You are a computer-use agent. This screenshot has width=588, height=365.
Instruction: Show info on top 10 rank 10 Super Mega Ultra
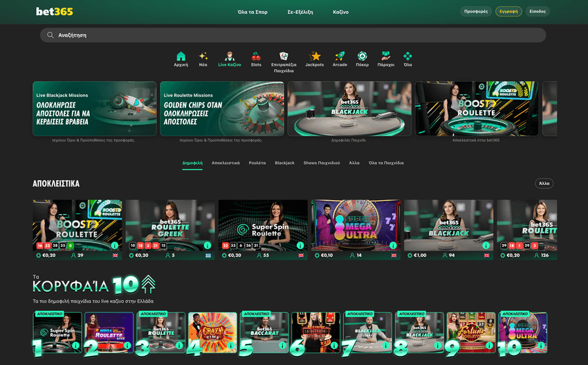[x=541, y=346]
